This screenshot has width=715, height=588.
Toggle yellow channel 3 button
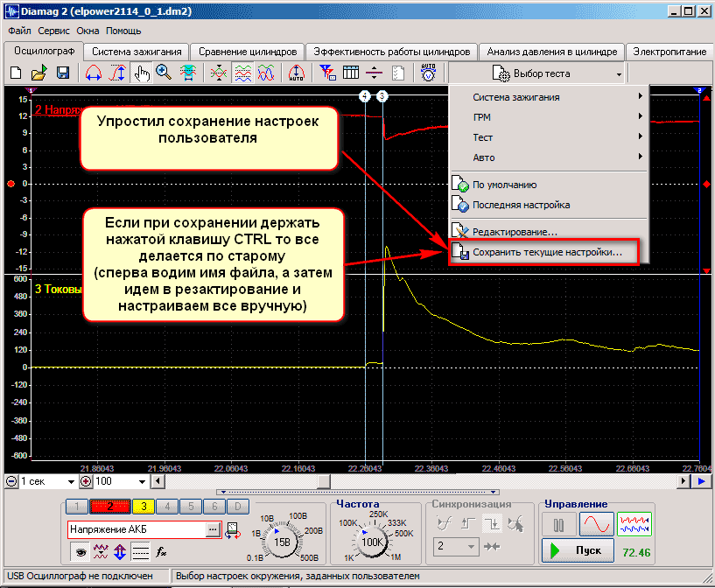144,506
